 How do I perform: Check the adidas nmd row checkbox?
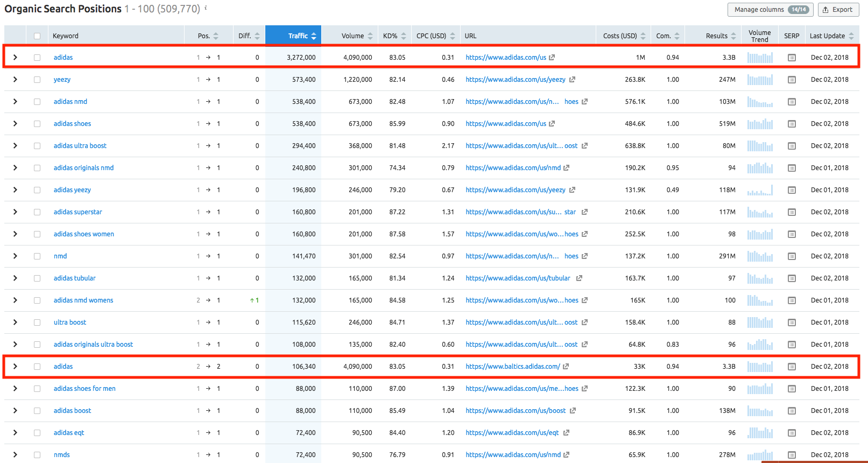(37, 102)
